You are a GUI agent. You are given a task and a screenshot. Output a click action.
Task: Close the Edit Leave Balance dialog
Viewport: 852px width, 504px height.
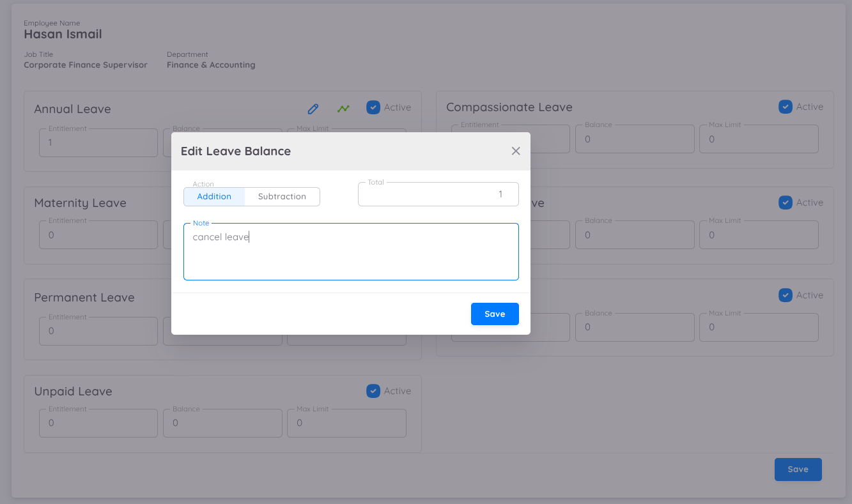click(x=515, y=151)
